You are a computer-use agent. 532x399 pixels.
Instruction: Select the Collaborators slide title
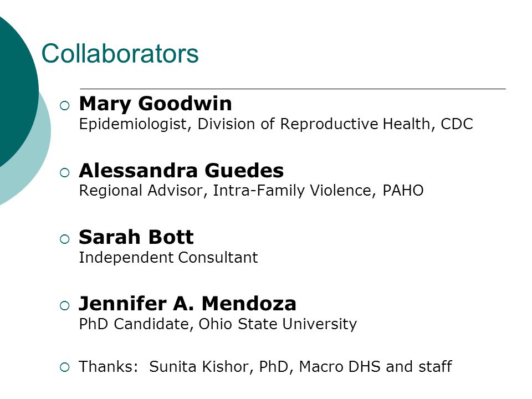pyautogui.click(x=120, y=54)
